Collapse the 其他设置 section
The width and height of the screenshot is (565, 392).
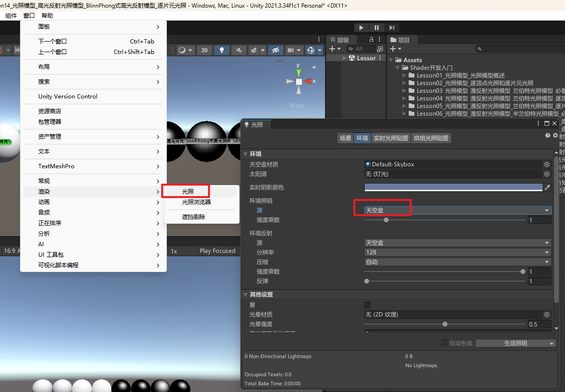[x=246, y=294]
